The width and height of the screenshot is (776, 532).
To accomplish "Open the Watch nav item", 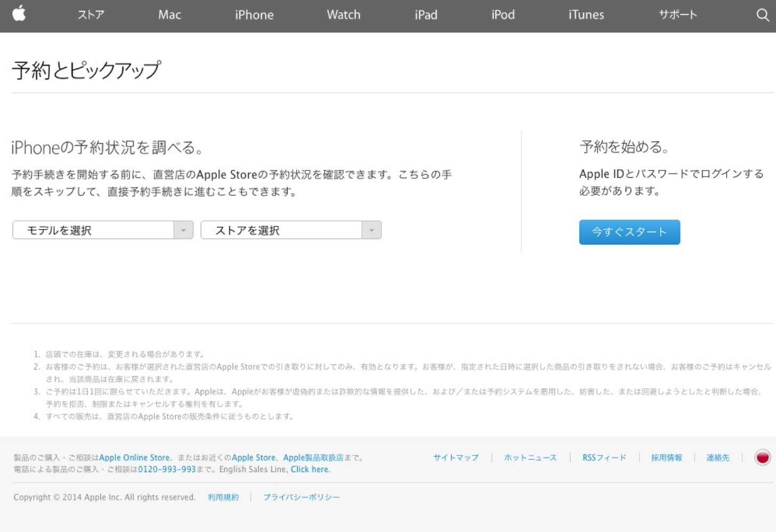I will [x=344, y=15].
